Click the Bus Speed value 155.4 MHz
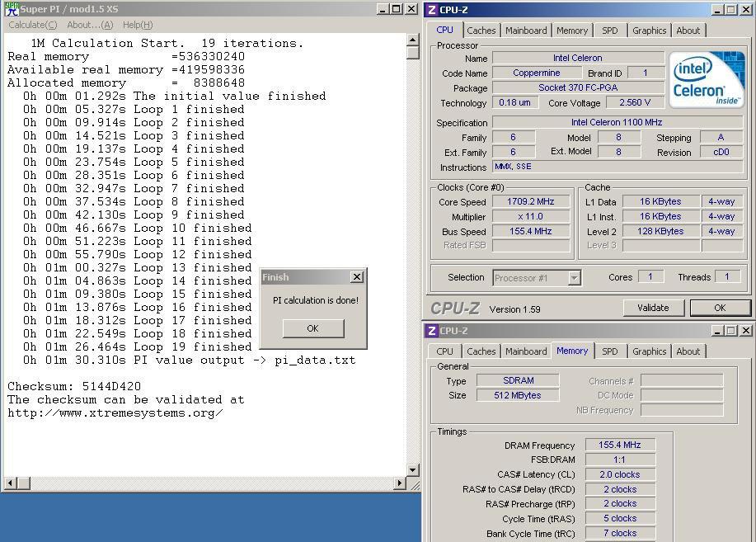Viewport: 756px width, 542px height. [531, 231]
